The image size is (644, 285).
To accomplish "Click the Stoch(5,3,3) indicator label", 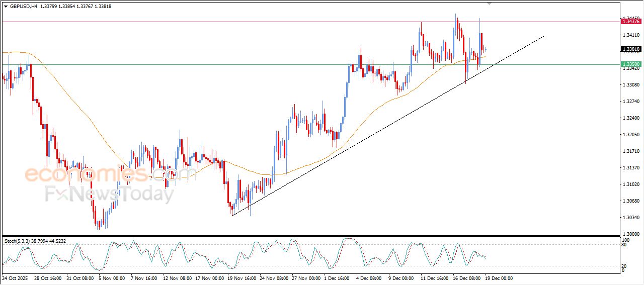I will point(17,241).
